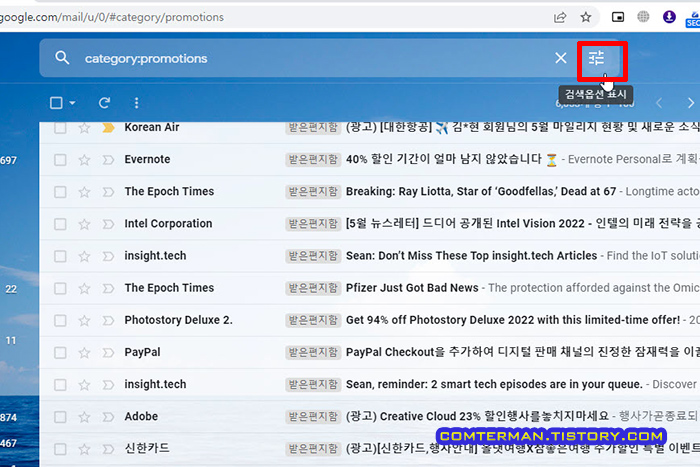This screenshot has height=467, width=700.
Task: Star the Pfizer Epoch Times email
Action: pyautogui.click(x=84, y=288)
